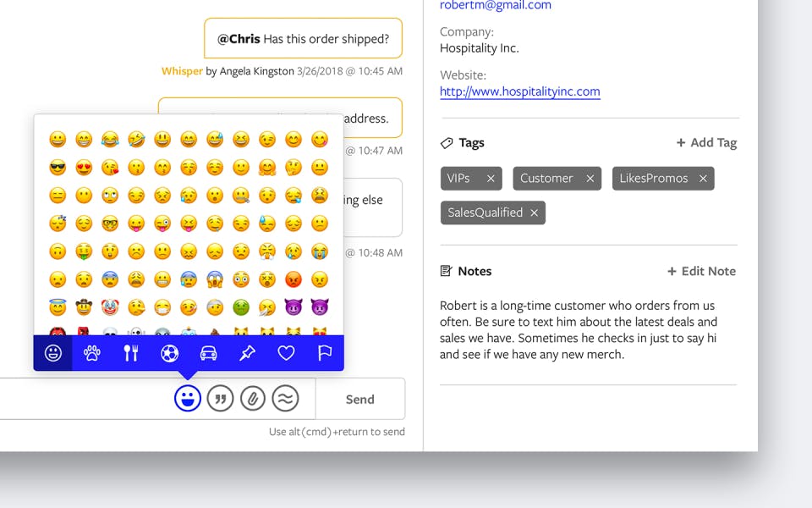Viewport: 812px width, 508px height.
Task: Open the emoji picker button
Action: pos(188,399)
